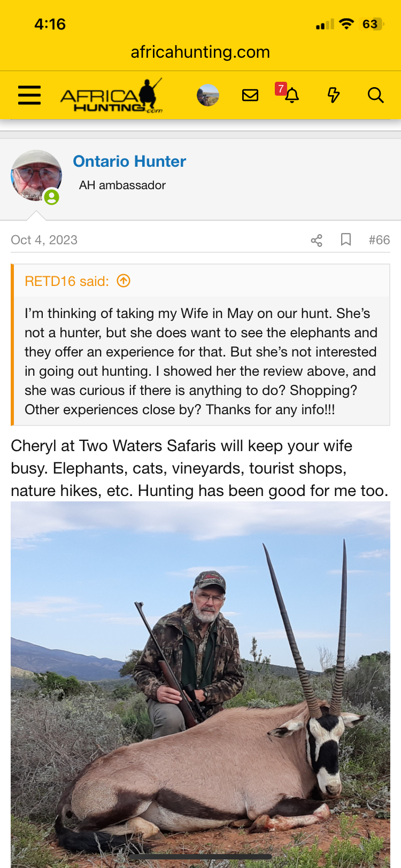This screenshot has width=401, height=868.
Task: Tap the Oct 4, 2023 post date
Action: [44, 240]
